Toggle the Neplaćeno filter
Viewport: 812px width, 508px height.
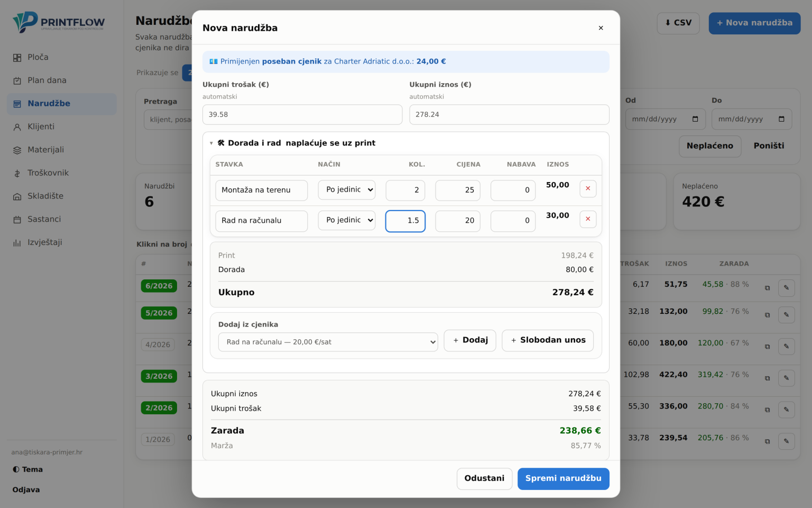[x=709, y=146]
